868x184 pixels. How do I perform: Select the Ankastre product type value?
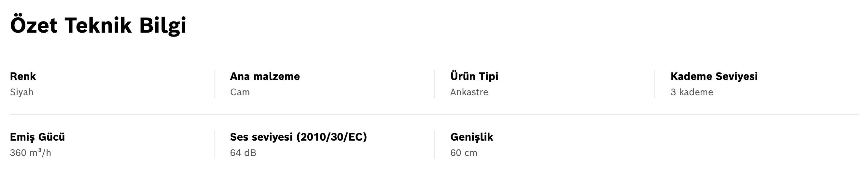[469, 92]
